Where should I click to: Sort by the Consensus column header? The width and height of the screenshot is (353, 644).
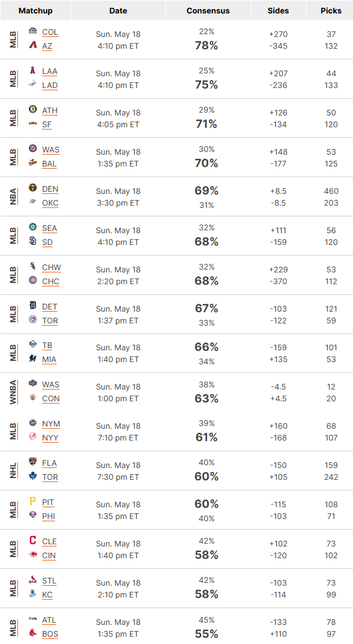coord(208,11)
